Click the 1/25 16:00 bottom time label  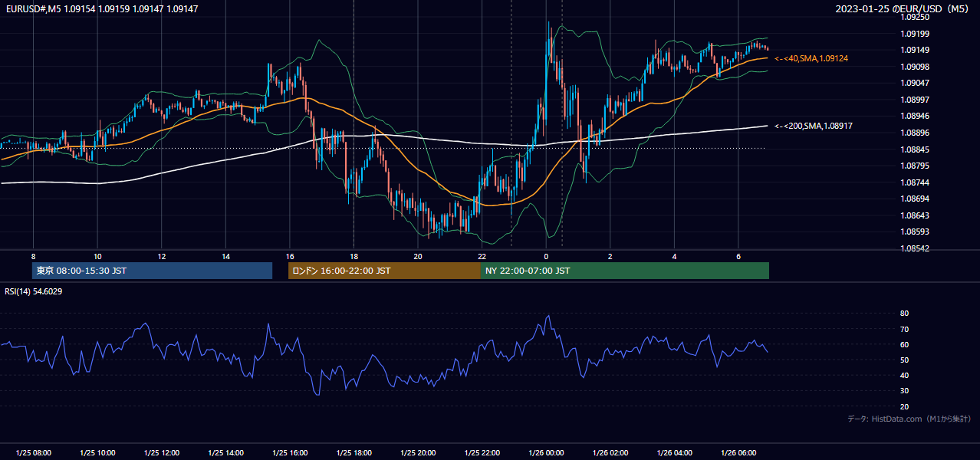coord(290,453)
